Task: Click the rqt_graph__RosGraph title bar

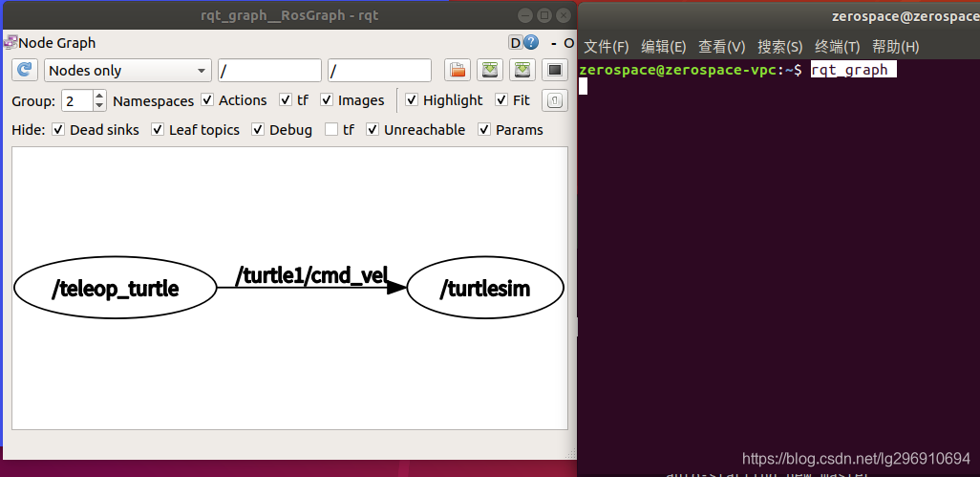Action: pyautogui.click(x=289, y=15)
